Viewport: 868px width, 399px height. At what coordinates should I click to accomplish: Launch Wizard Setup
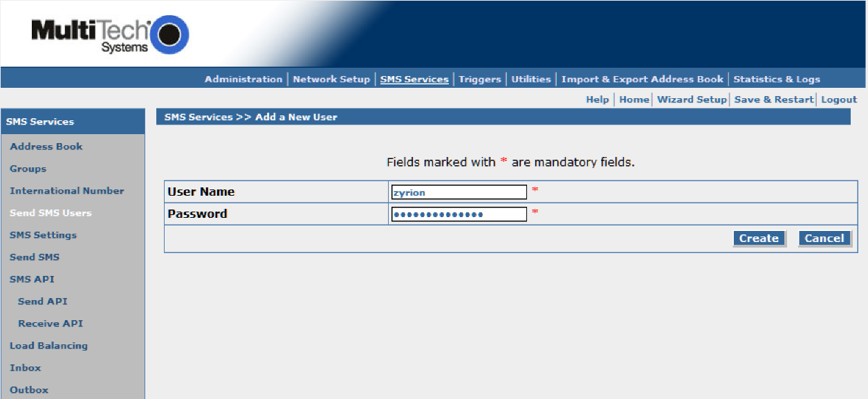[692, 100]
